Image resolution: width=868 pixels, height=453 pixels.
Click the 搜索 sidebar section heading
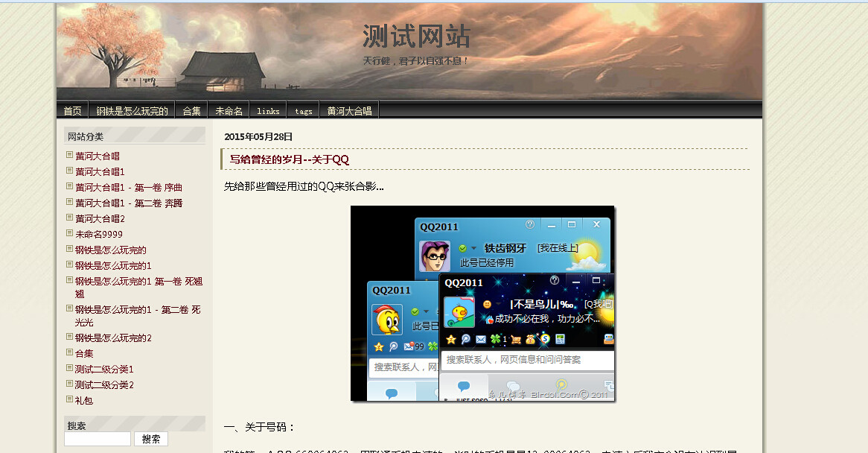pyautogui.click(x=77, y=425)
